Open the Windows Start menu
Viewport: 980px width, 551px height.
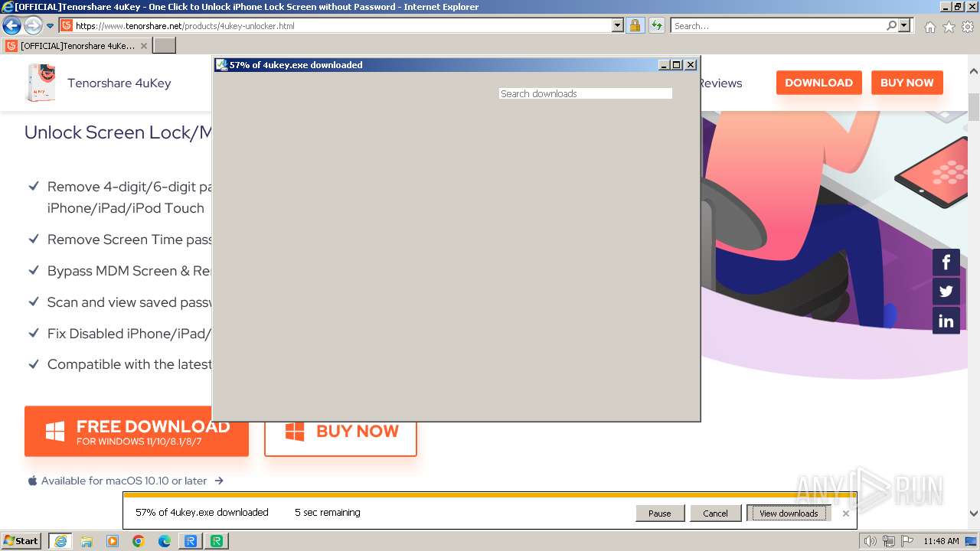click(21, 540)
